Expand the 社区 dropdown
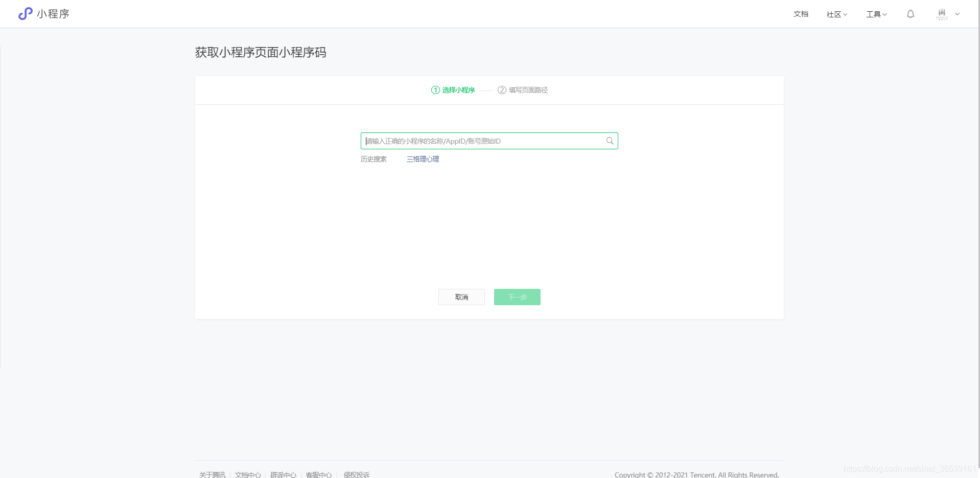The height and width of the screenshot is (478, 980). [x=836, y=14]
